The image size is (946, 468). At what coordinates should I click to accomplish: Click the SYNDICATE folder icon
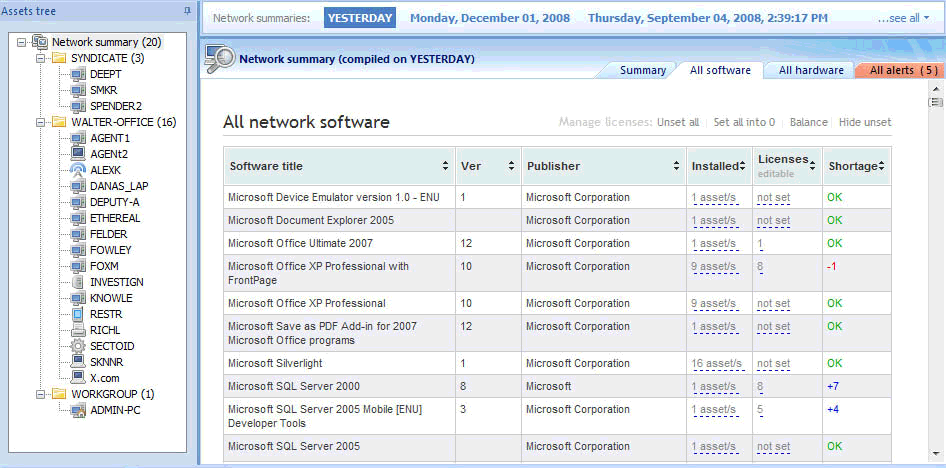(59, 58)
